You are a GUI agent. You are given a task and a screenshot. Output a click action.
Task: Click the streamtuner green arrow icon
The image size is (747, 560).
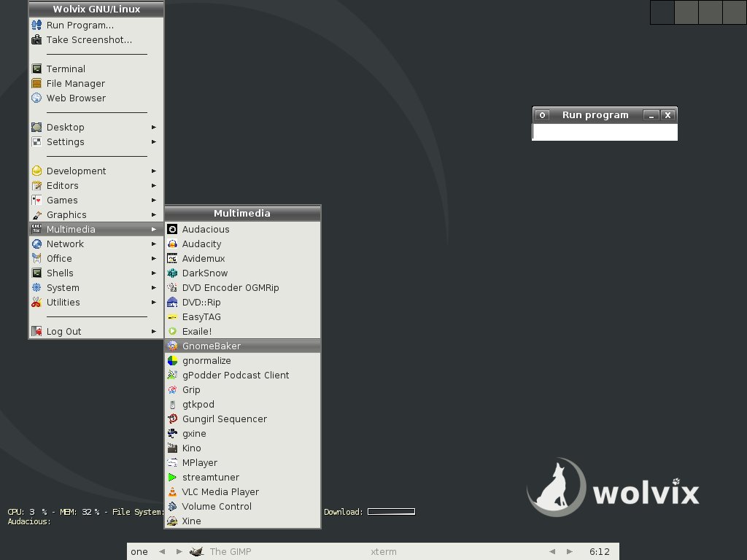tap(172, 477)
